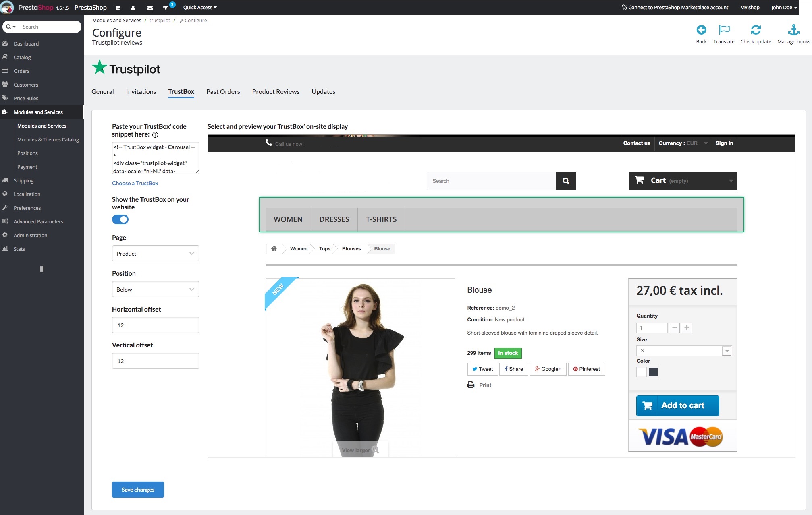The image size is (812, 515).
Task: Click the Google+ share button
Action: point(548,369)
